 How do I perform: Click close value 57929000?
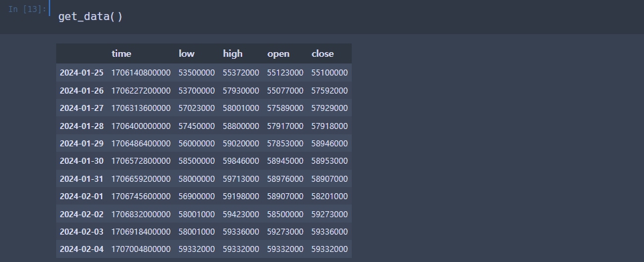pyautogui.click(x=330, y=108)
